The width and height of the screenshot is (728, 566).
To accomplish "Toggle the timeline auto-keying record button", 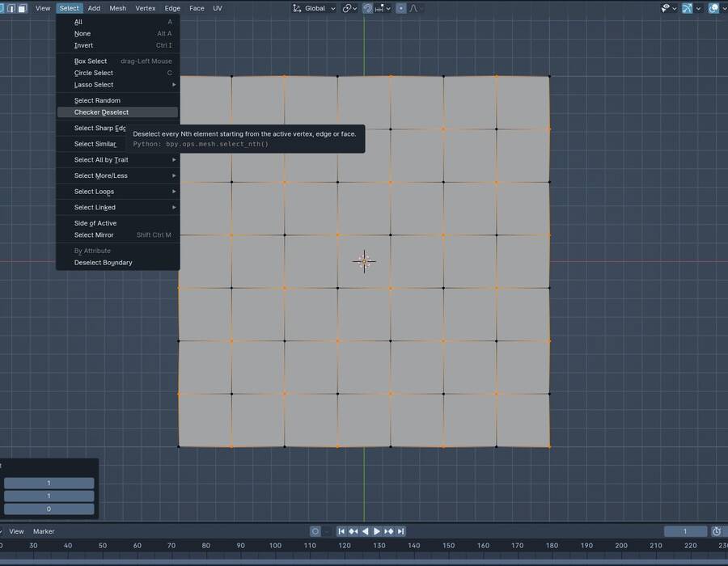I will pos(315,531).
